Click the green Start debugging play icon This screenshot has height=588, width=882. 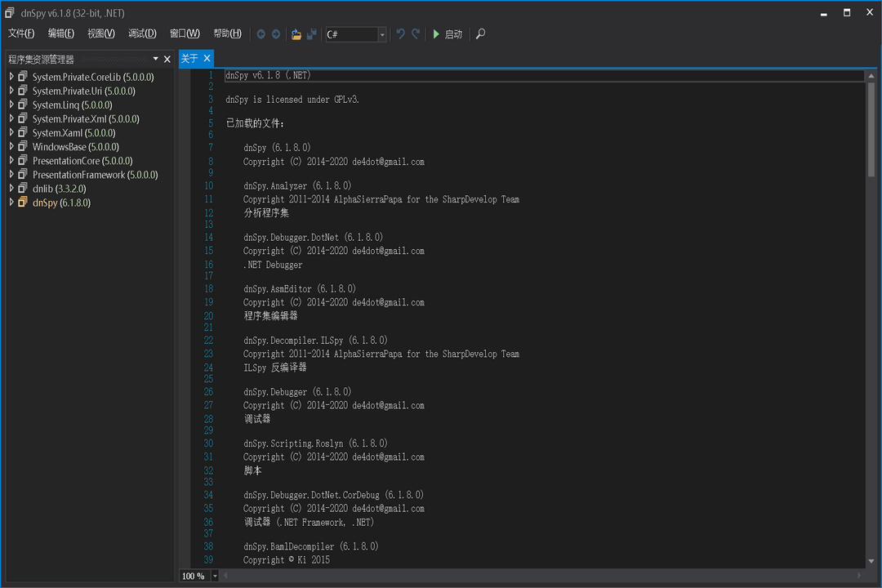[x=435, y=33]
